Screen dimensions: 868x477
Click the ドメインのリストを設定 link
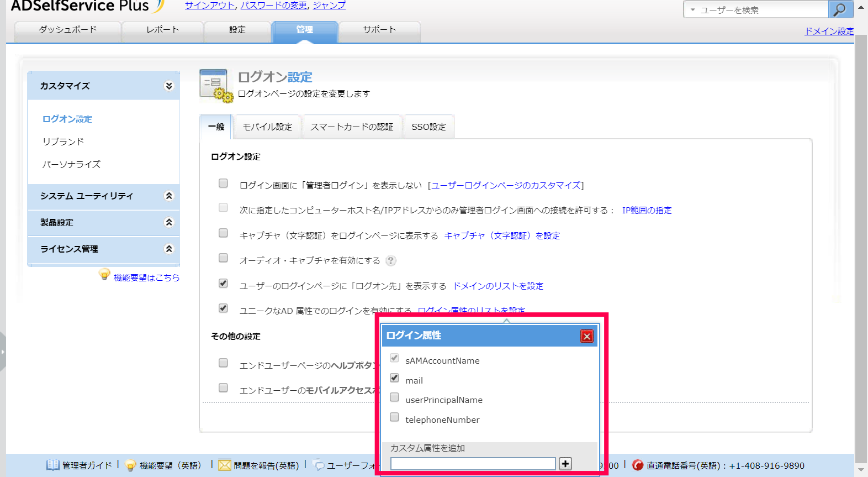498,286
